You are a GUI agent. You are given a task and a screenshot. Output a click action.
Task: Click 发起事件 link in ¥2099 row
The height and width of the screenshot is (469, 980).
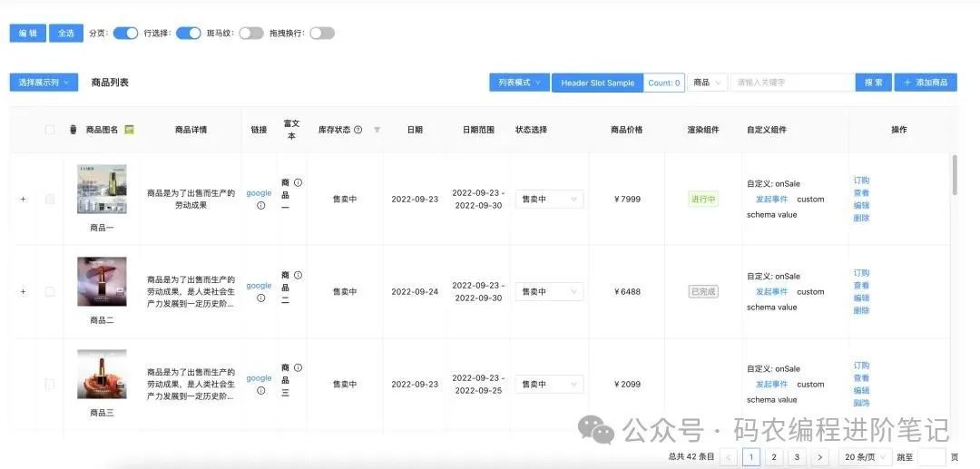(x=771, y=384)
